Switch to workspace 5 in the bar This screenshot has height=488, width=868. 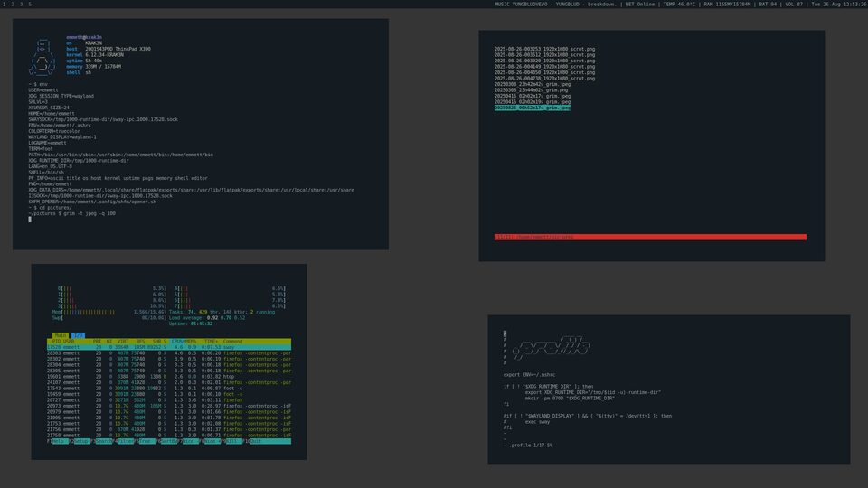(x=30, y=4)
